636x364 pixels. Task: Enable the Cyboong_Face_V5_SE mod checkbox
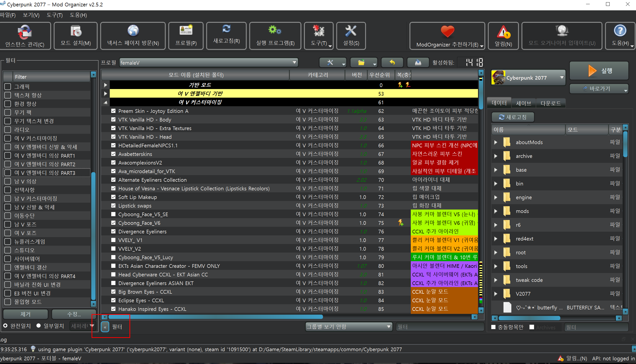(x=113, y=214)
